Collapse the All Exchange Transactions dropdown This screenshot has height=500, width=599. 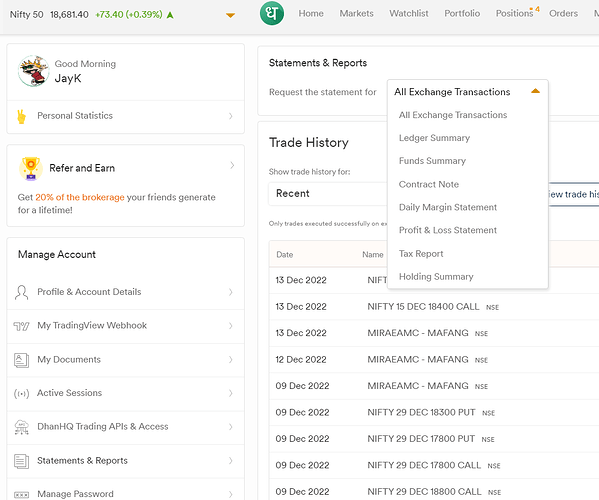coord(536,91)
